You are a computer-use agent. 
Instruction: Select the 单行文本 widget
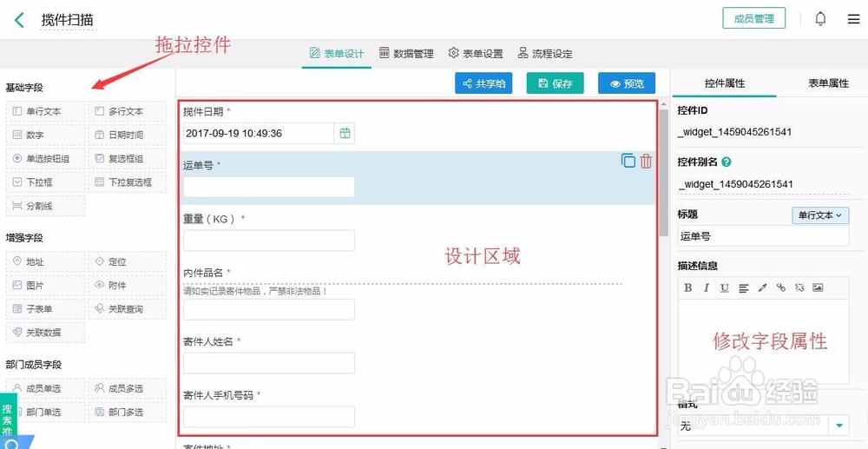(x=45, y=111)
